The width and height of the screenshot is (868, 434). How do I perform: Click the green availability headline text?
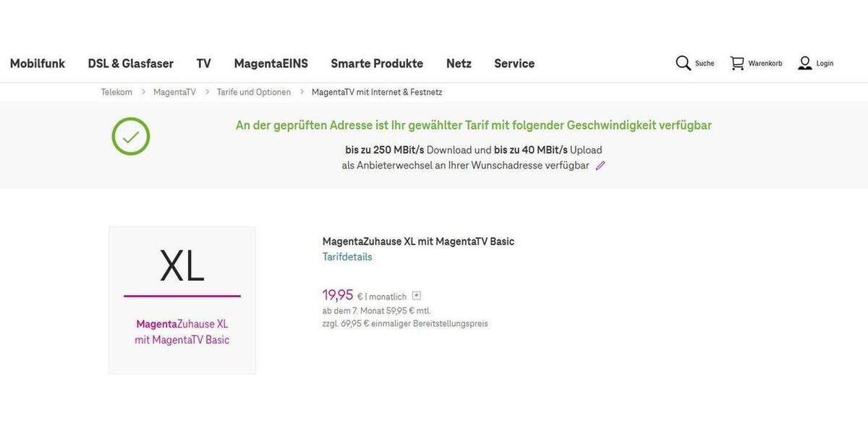coord(474,125)
